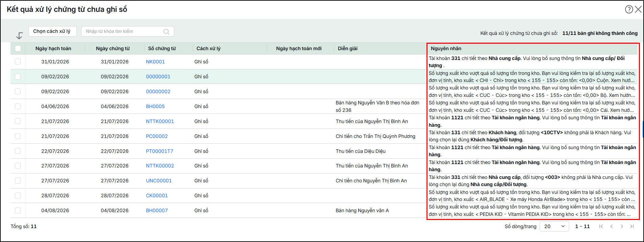Open voucher link BH0005
The width and height of the screenshot is (644, 242).
tap(155, 106)
